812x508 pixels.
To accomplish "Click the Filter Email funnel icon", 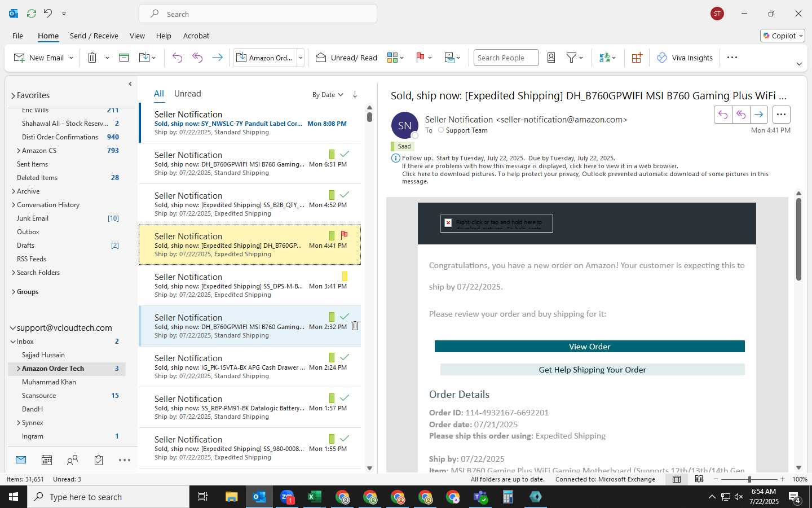I will 572,58.
